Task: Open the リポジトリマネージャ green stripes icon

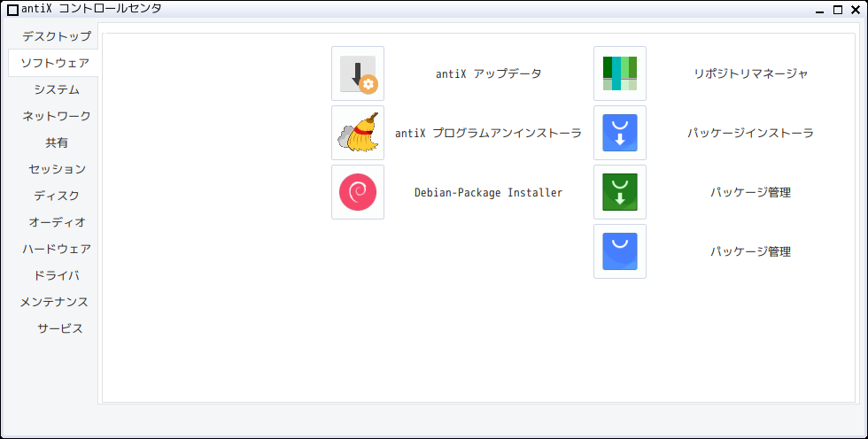Action: (620, 73)
